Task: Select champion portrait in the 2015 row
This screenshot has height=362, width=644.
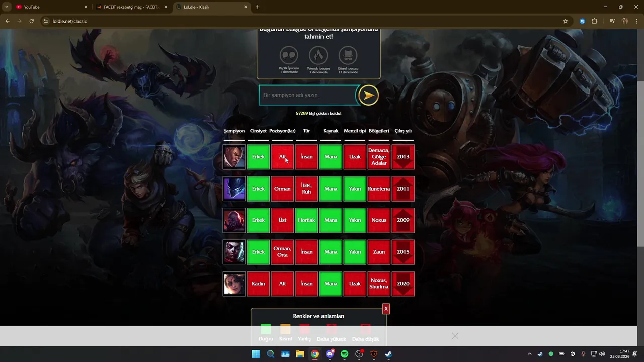Action: pos(234,252)
